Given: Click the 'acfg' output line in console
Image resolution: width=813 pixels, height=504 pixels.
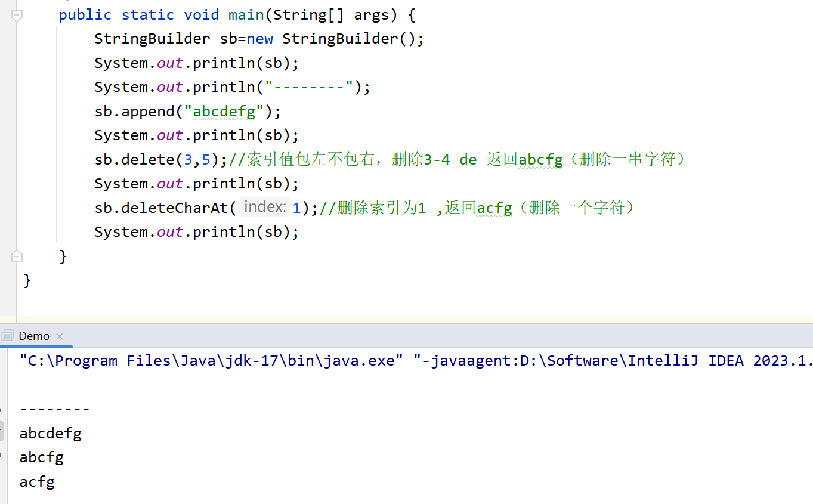Looking at the screenshot, I should click(x=37, y=481).
